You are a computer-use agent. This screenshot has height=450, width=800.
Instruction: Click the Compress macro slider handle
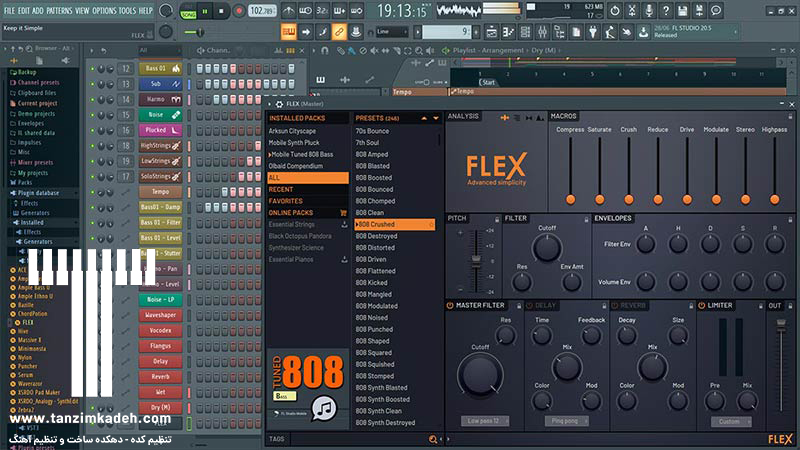(570, 199)
